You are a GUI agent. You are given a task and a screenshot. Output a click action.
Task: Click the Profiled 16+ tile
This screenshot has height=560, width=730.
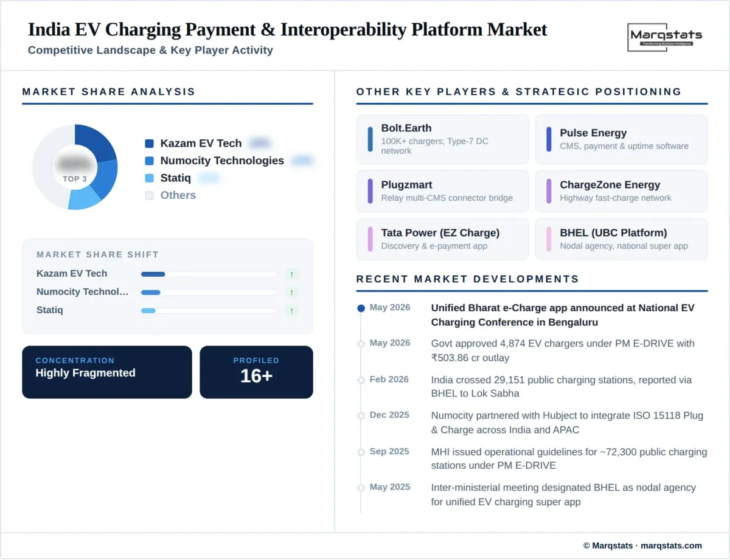click(256, 372)
